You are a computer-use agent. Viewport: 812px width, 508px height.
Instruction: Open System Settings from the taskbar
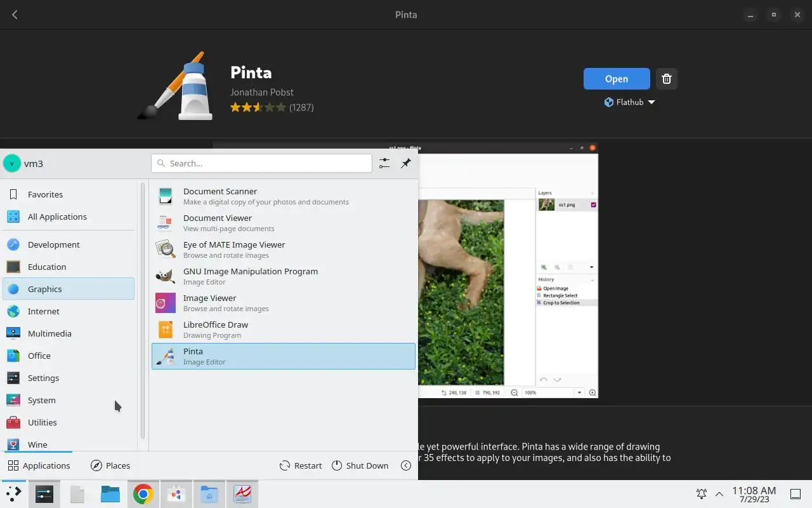click(44, 494)
